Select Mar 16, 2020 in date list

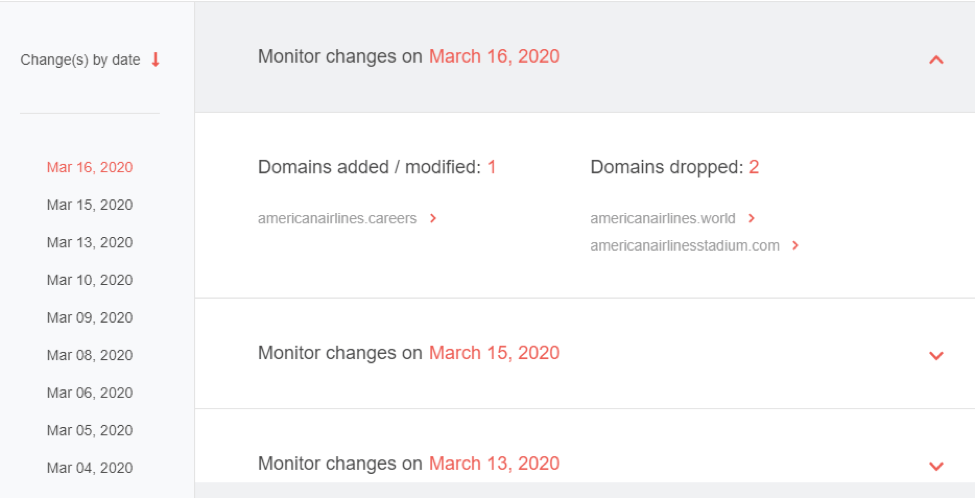click(90, 167)
